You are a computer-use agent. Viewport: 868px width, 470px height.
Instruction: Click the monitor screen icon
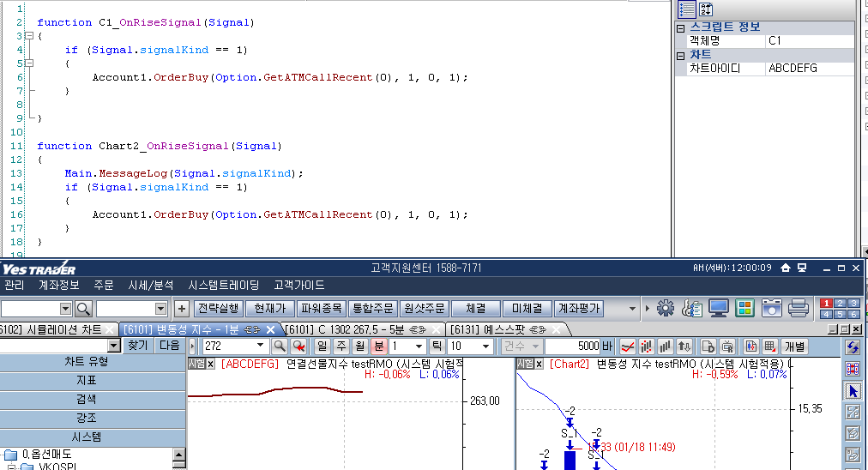718,308
